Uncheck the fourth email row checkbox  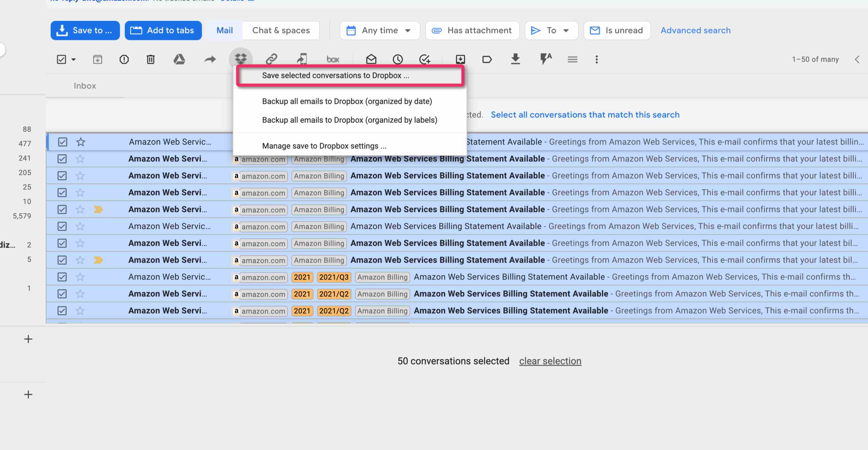tap(62, 193)
